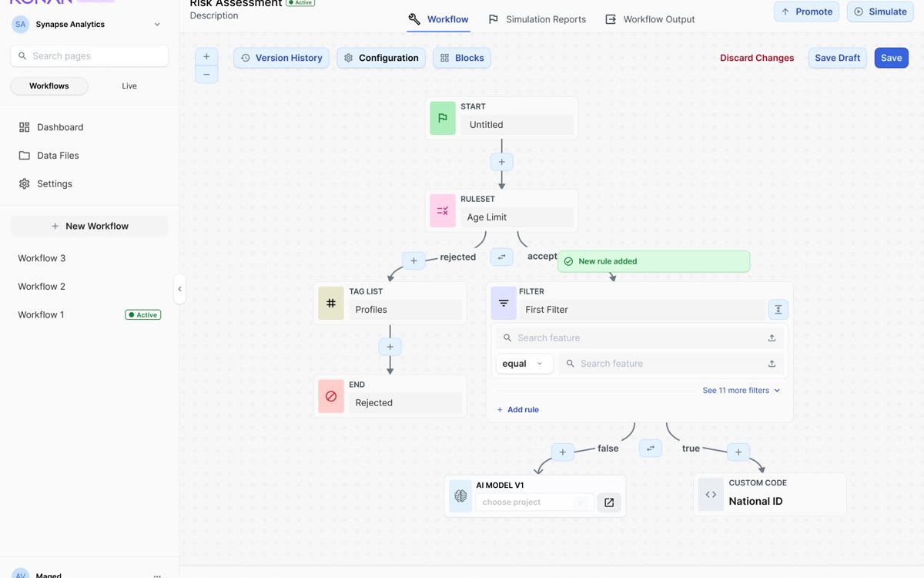Switch sidebar to Live mode
The height and width of the screenshot is (578, 924).
coord(129,86)
